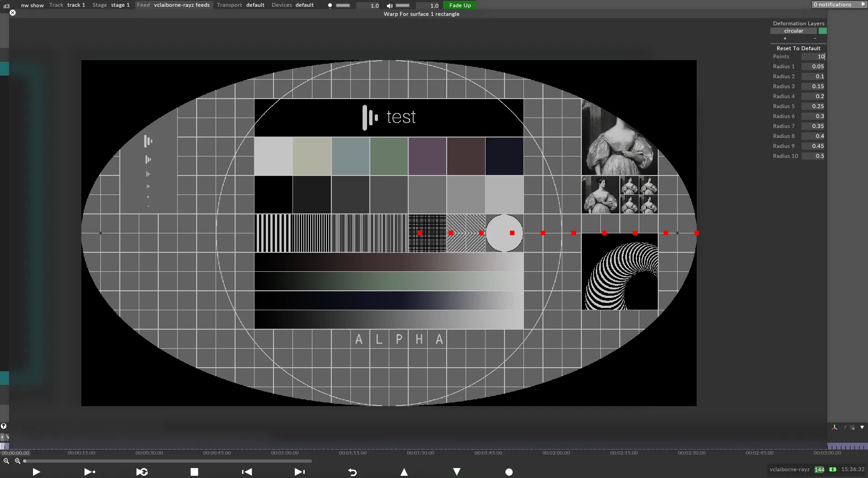Click the zoom out magnifier on timeline

pyautogui.click(x=6, y=461)
